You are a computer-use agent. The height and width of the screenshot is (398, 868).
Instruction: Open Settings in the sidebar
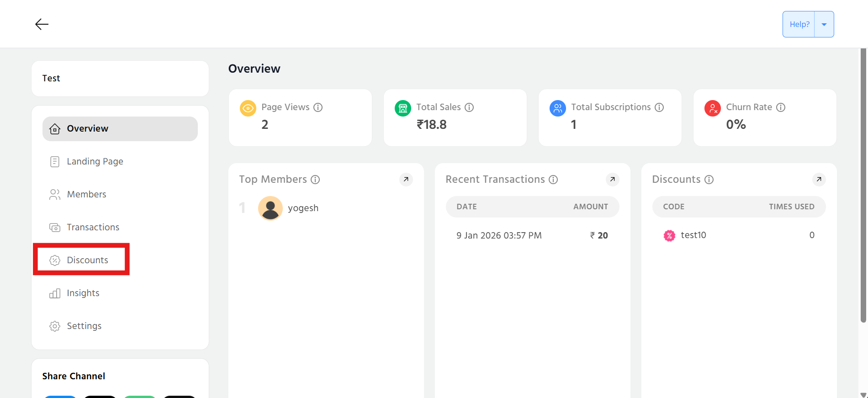(x=84, y=326)
